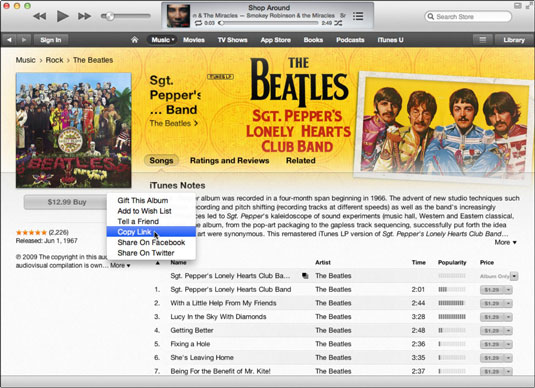Open price dropdown for Lucy In the Sky
This screenshot has width=535, height=388.
pos(508,317)
